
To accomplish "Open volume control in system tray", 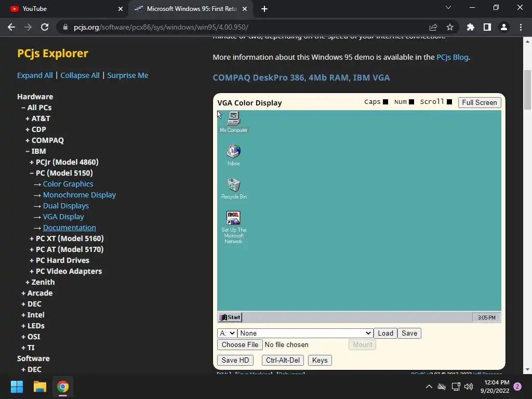I will pos(469,387).
